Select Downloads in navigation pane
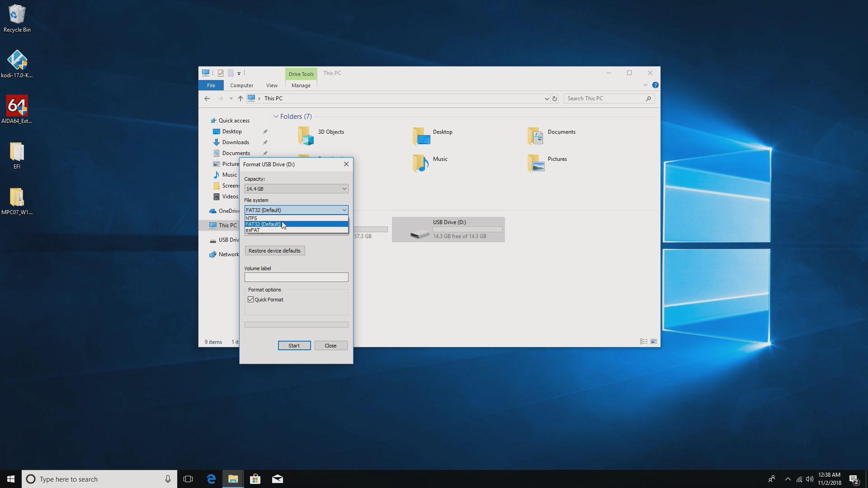The width and height of the screenshot is (868, 488). click(x=235, y=142)
